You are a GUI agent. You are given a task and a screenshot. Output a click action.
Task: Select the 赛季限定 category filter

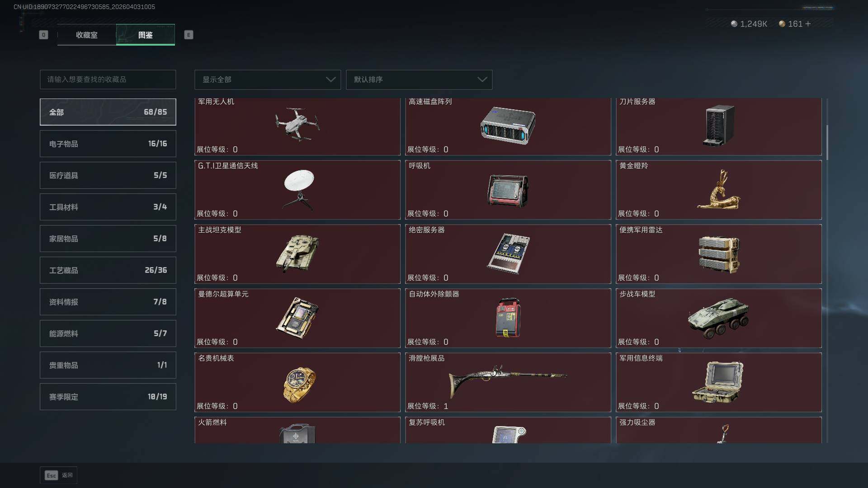tap(108, 397)
